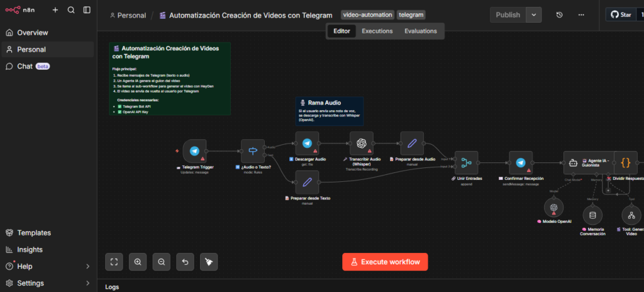Select the ¿Audio o Texto? switch node

coord(253,151)
